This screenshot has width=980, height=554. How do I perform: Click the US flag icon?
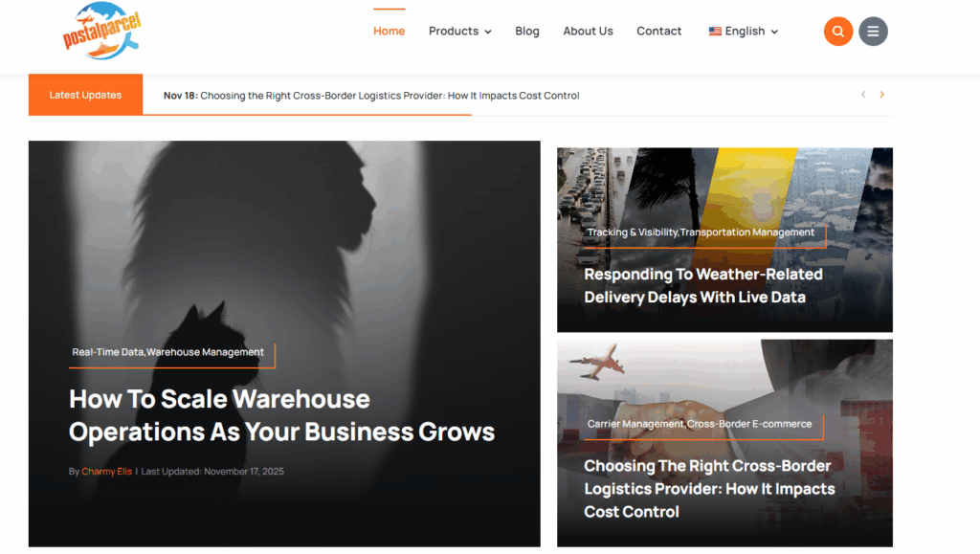point(715,32)
